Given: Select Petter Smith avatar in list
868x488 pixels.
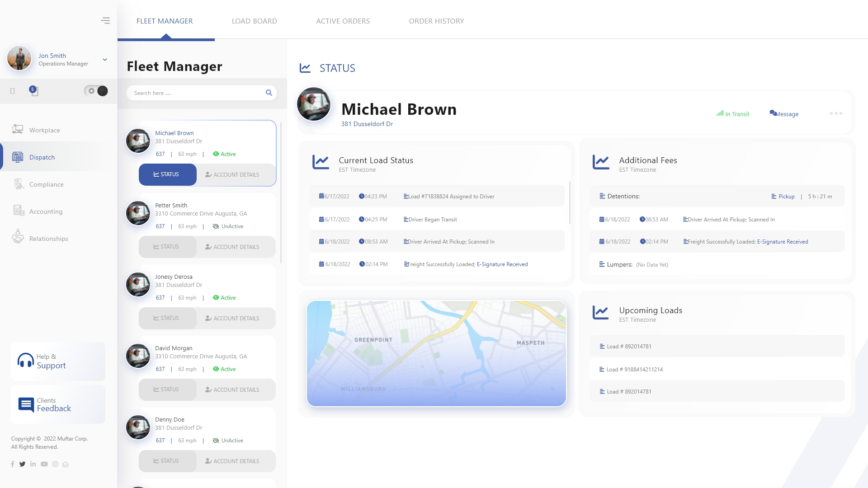Looking at the screenshot, I should point(138,213).
